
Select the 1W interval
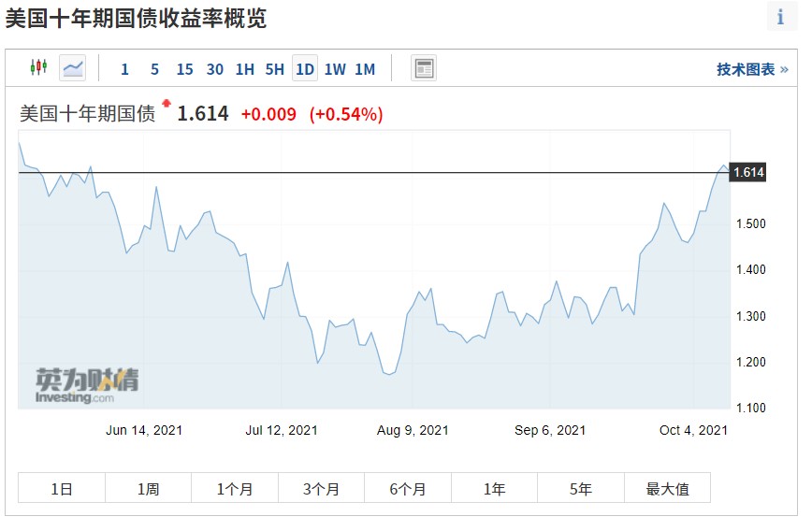(x=335, y=69)
